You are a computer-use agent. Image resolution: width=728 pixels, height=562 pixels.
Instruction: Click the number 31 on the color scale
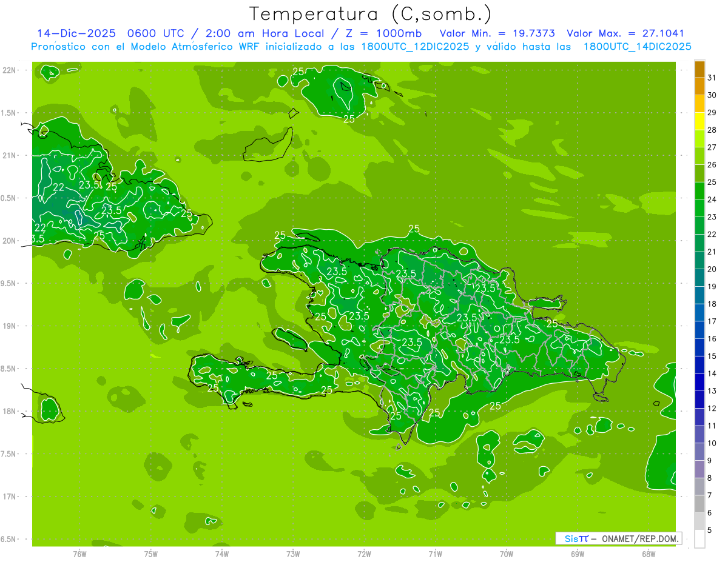click(712, 77)
